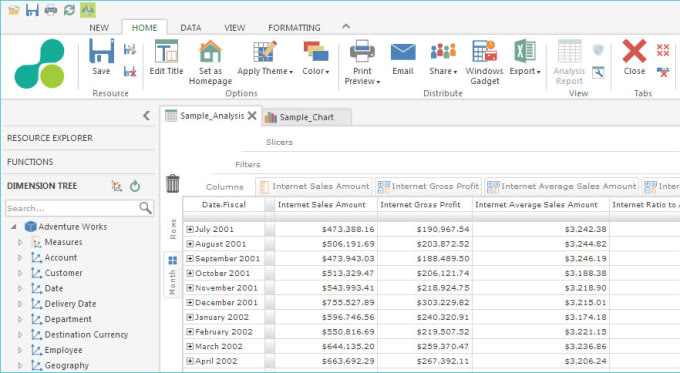This screenshot has height=373, width=680.
Task: Click the dimension tree axis icon
Action: [x=116, y=186]
